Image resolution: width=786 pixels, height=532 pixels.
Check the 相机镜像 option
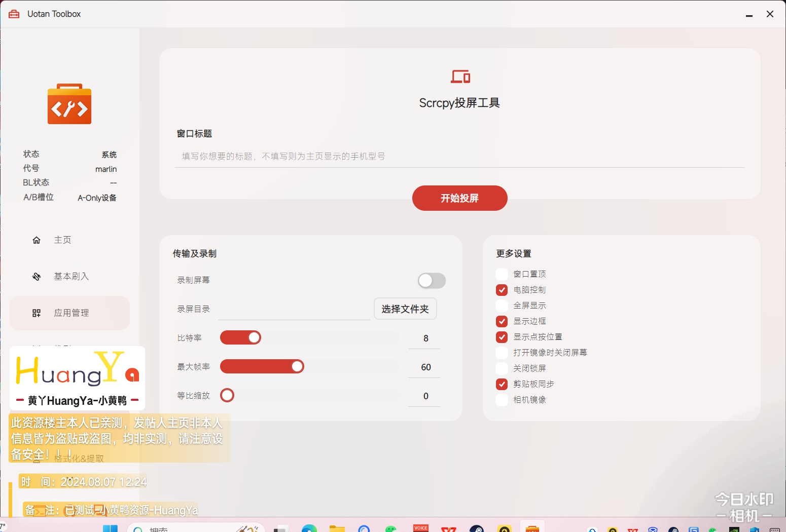pos(502,400)
